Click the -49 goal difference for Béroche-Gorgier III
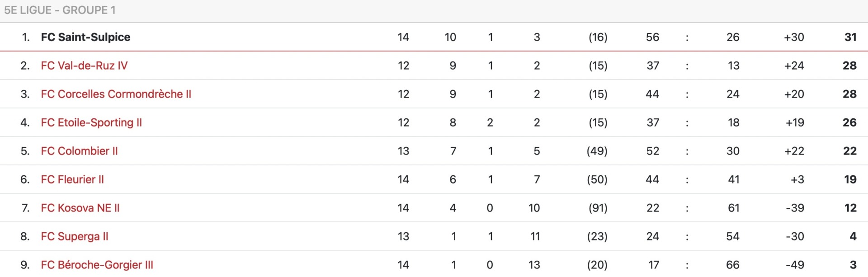This screenshot has width=868, height=277. (x=795, y=265)
